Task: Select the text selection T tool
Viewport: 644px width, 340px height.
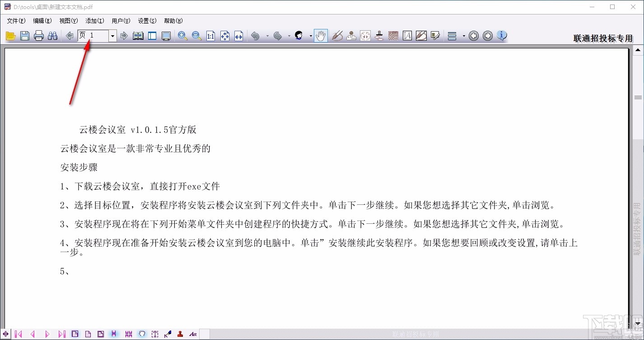Action: click(x=155, y=334)
